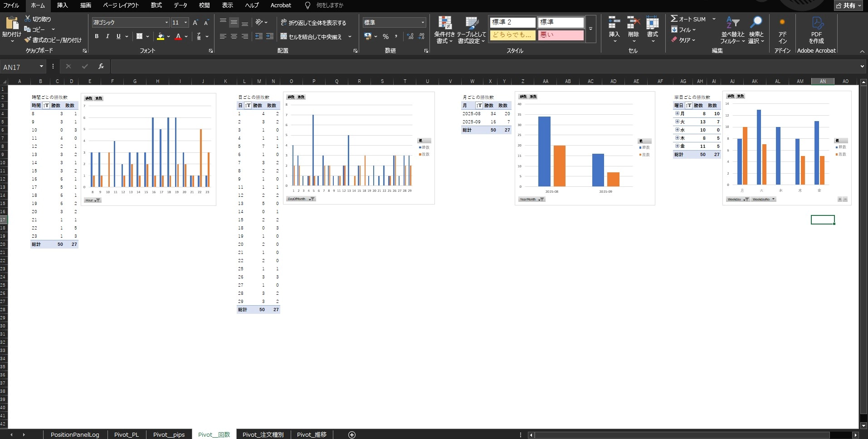The height and width of the screenshot is (439, 868).
Task: Cut selection with 切り取り scissors icon
Action: coord(28,19)
